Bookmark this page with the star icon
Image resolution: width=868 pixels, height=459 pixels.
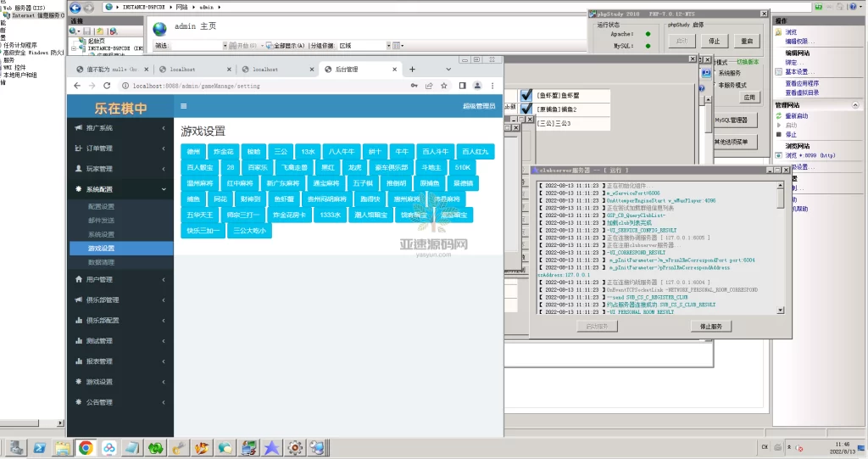(x=443, y=86)
